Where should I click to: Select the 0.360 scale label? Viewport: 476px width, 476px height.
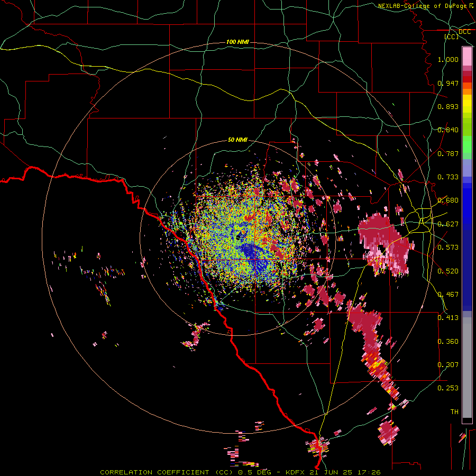click(448, 342)
